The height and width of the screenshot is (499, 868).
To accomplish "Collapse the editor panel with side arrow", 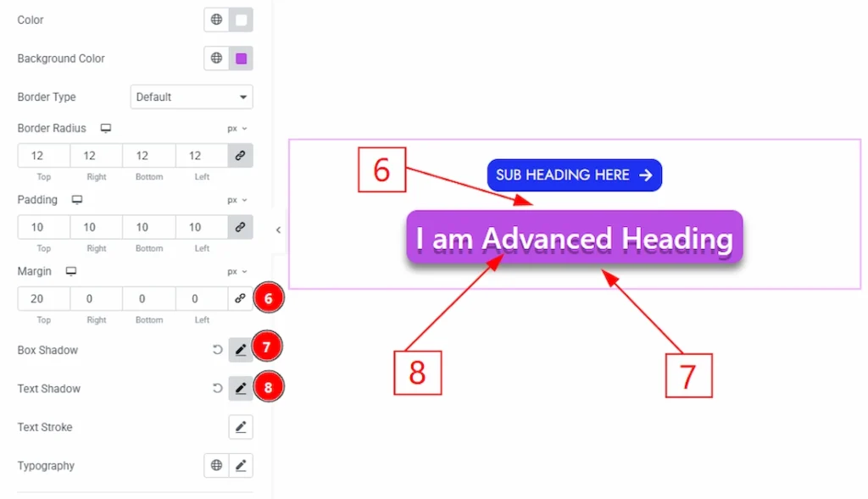I will [278, 230].
